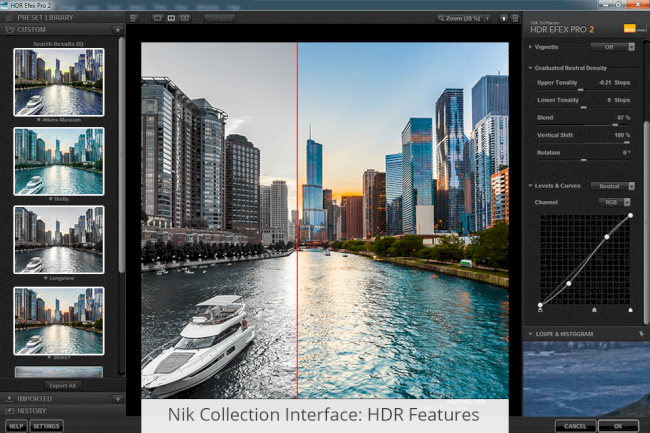Confirm edits with OK button
The height and width of the screenshot is (433, 650).
coord(618,426)
